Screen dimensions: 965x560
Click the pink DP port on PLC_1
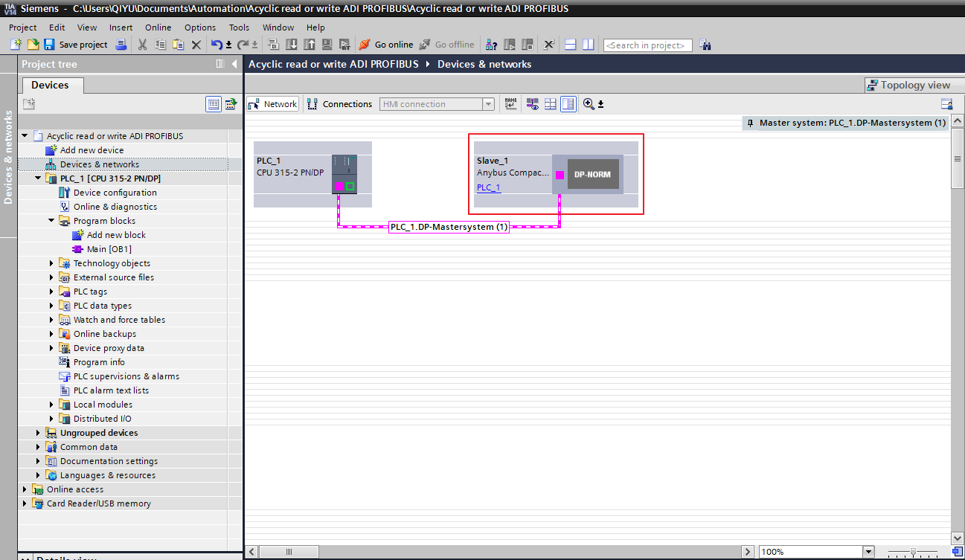pos(339,186)
